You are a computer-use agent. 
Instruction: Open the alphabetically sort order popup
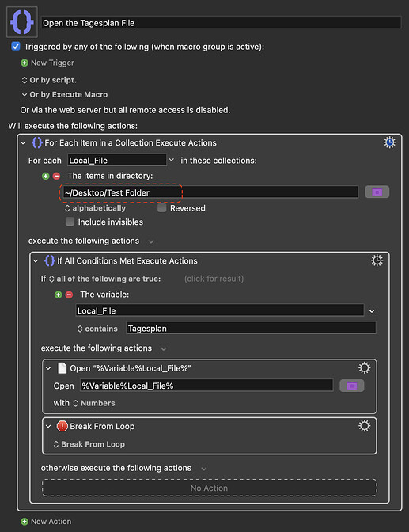tap(95, 208)
